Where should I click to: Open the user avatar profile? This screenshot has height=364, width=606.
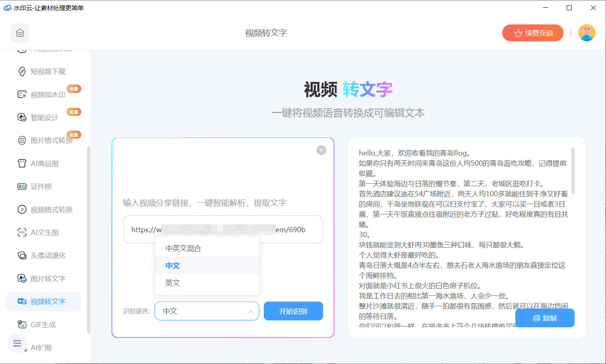(x=587, y=33)
